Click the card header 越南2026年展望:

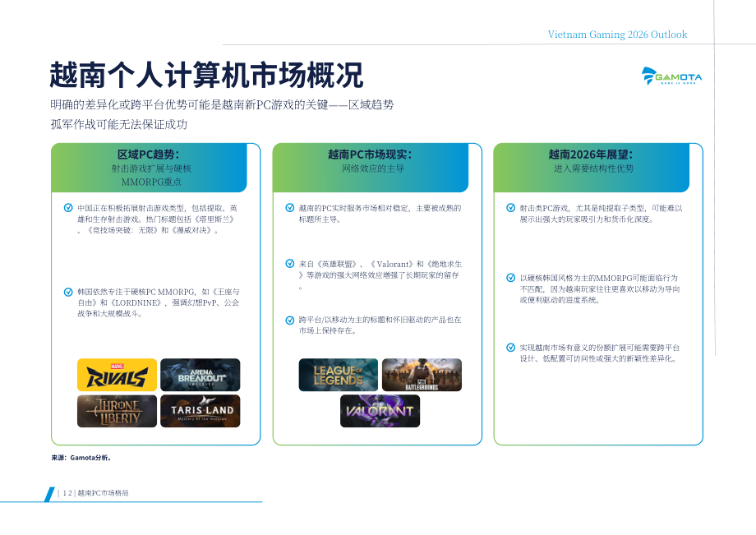point(591,155)
